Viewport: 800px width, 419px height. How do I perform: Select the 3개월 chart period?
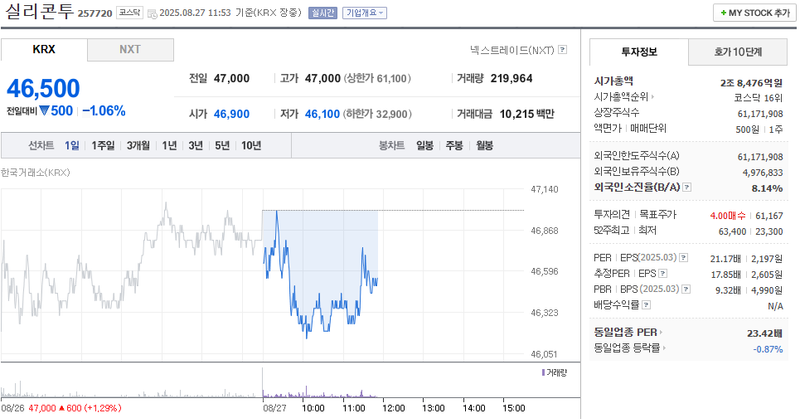click(x=138, y=145)
